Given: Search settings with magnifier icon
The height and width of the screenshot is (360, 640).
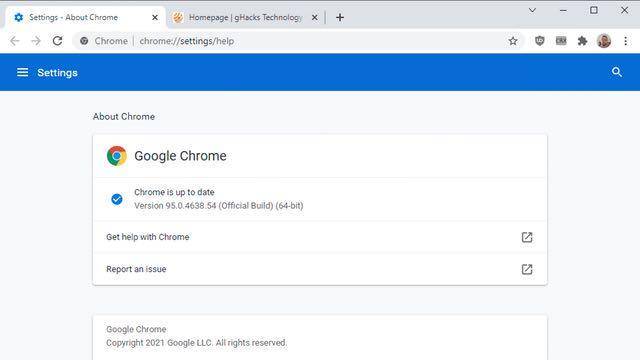Looking at the screenshot, I should [x=617, y=72].
